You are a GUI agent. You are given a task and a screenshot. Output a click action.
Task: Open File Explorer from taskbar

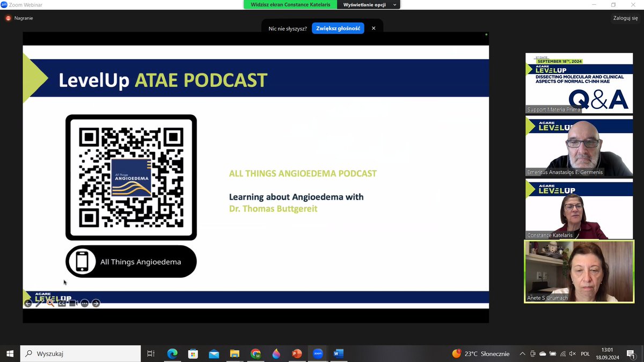click(x=235, y=353)
